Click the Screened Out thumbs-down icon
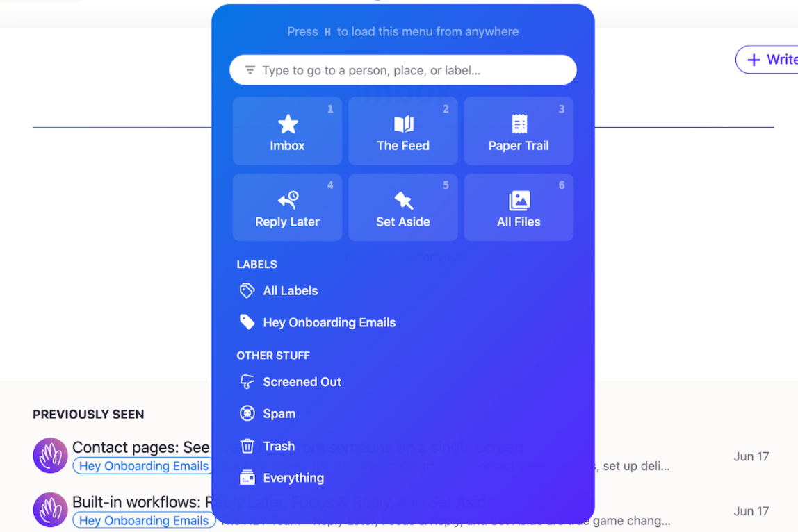This screenshot has height=532, width=798. pos(247,381)
